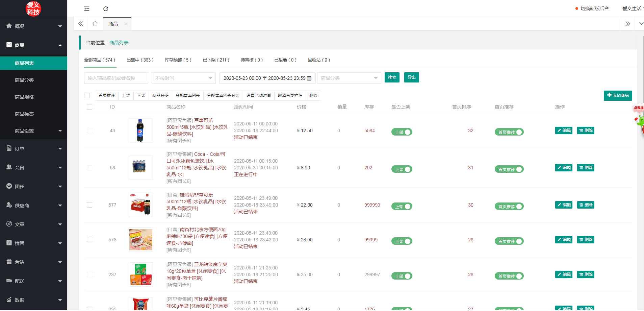
Task: Click the 添加商品 button
Action: click(x=618, y=96)
